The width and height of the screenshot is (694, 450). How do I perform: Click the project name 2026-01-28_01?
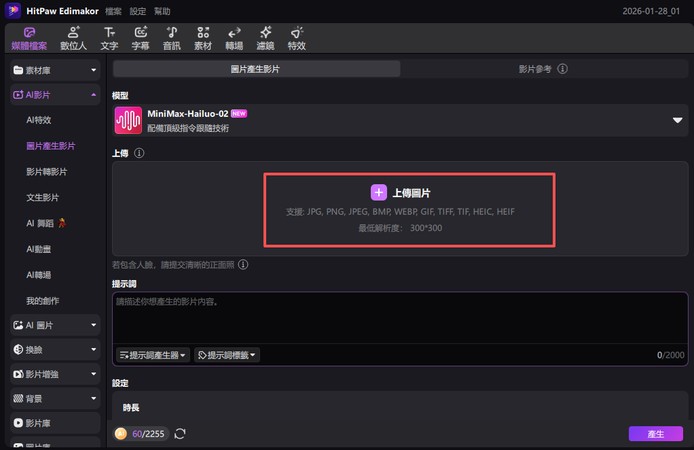[x=651, y=12]
